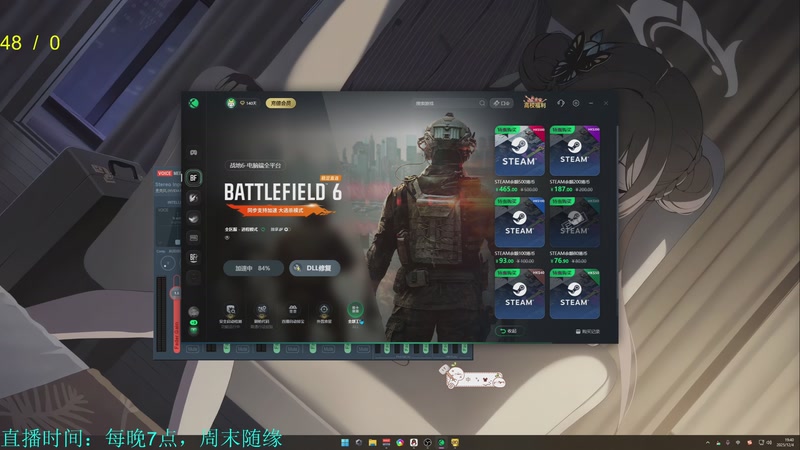Click the 战地6-电脑端全平台 platform selector

click(255, 165)
